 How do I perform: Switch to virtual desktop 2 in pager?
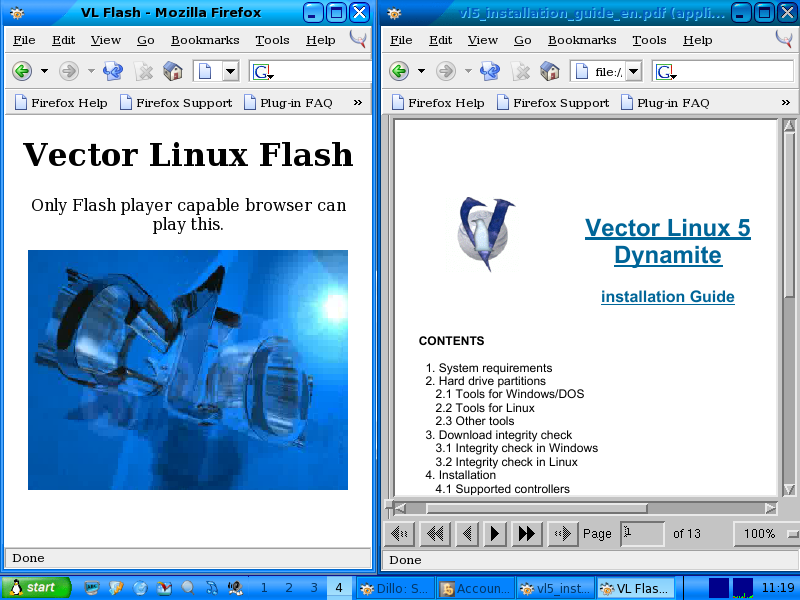point(289,588)
